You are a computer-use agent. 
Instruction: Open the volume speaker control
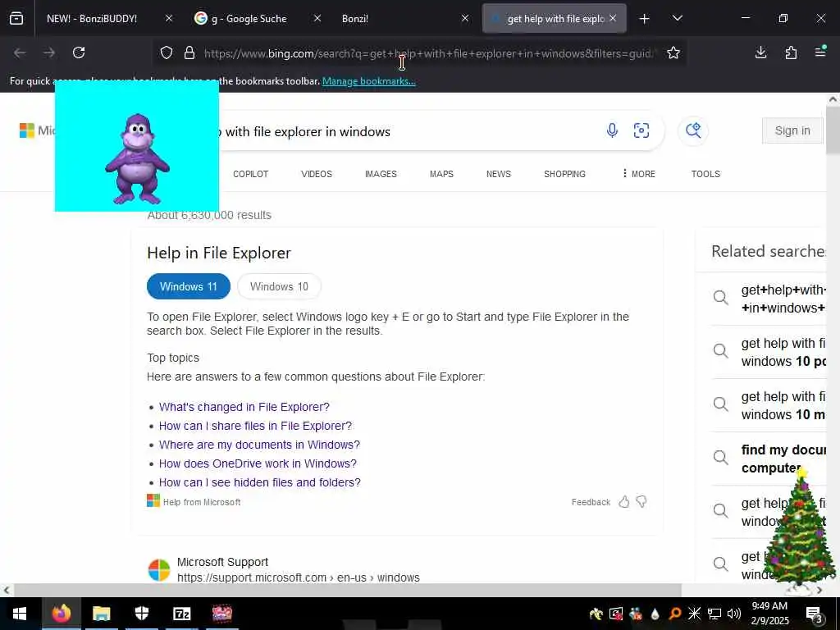coord(734,614)
